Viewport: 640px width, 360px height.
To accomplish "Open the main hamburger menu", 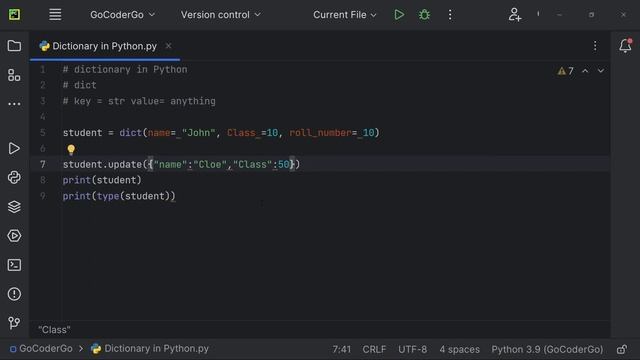I will pyautogui.click(x=55, y=15).
